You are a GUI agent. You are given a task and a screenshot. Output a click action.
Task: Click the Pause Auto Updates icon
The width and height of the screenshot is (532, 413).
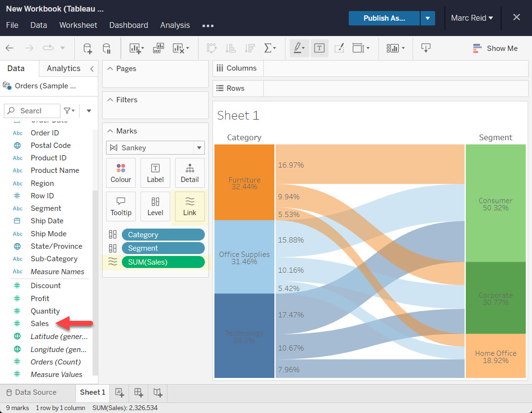tap(106, 48)
